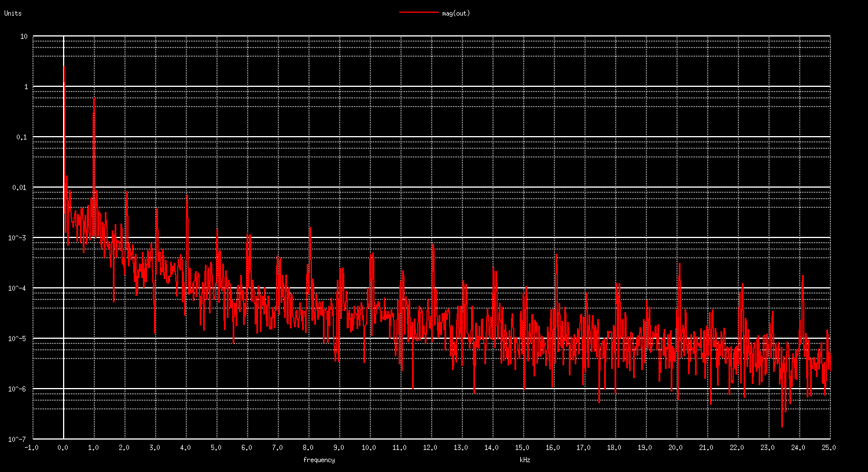This screenshot has height=472, width=868.
Task: Click the y-axis tick label 10
Action: [24, 36]
